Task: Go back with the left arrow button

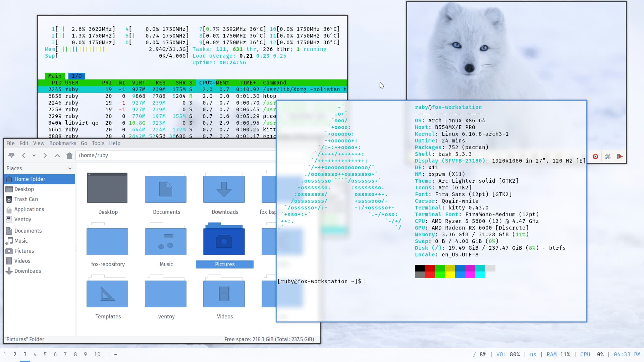Action: tap(23, 156)
